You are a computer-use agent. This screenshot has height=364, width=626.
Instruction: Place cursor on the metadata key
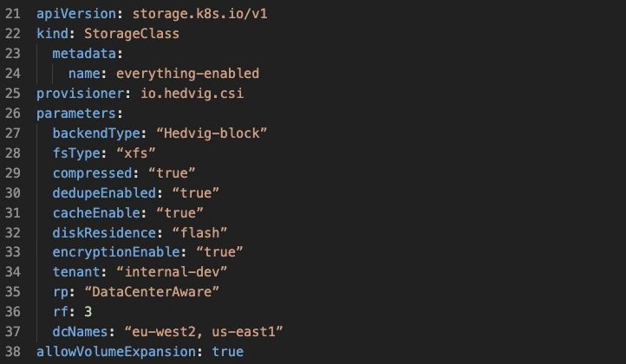tap(83, 55)
